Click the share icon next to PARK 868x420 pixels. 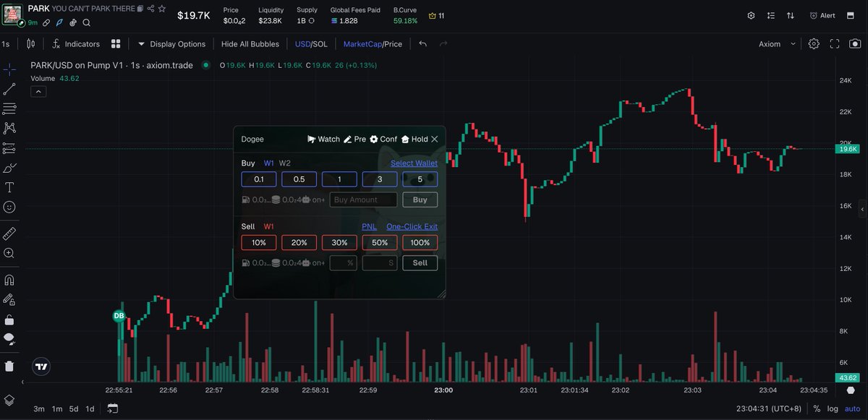coord(150,9)
